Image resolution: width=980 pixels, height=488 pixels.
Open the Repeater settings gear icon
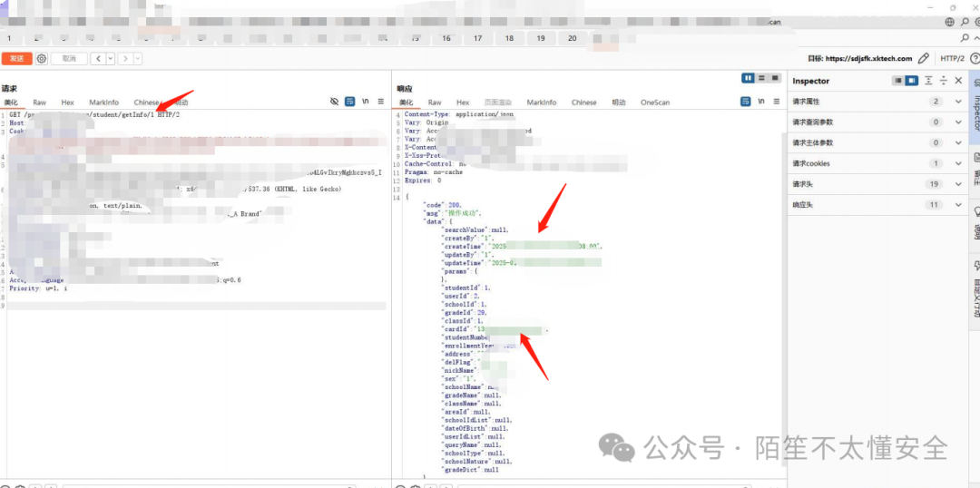[41, 58]
